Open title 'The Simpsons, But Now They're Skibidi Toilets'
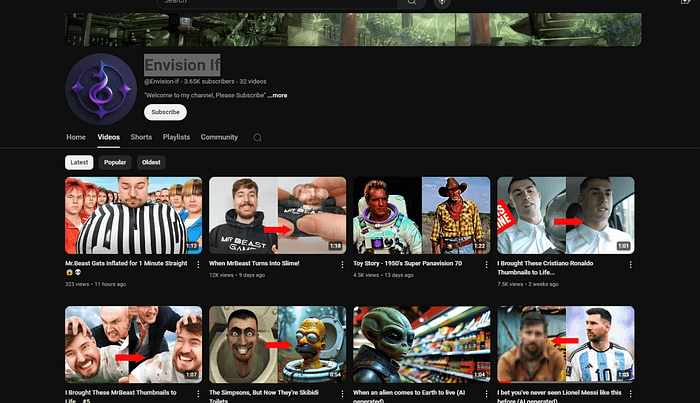This screenshot has height=403, width=700. tap(264, 396)
